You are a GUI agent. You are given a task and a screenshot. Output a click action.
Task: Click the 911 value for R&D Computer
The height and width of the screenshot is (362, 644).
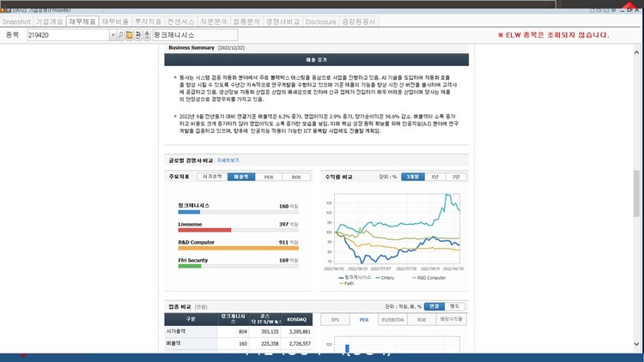[x=283, y=243]
